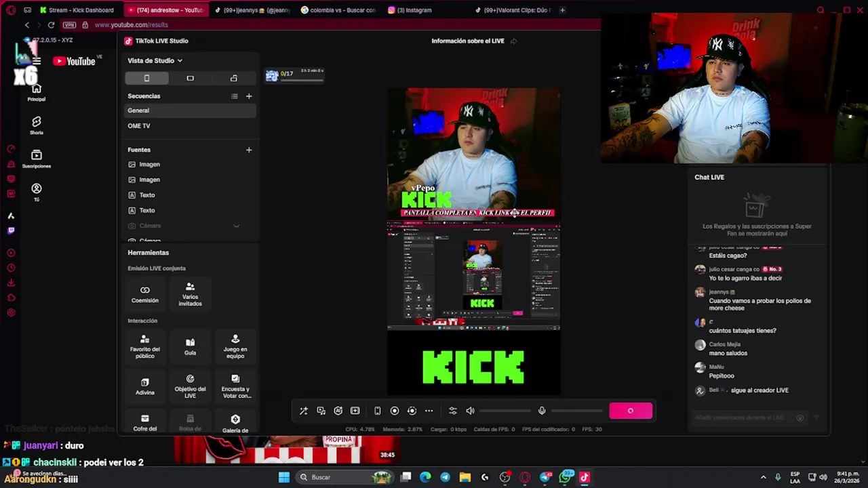Click the phone device icon in toolbar
This screenshot has height=488, width=868.
click(x=377, y=411)
